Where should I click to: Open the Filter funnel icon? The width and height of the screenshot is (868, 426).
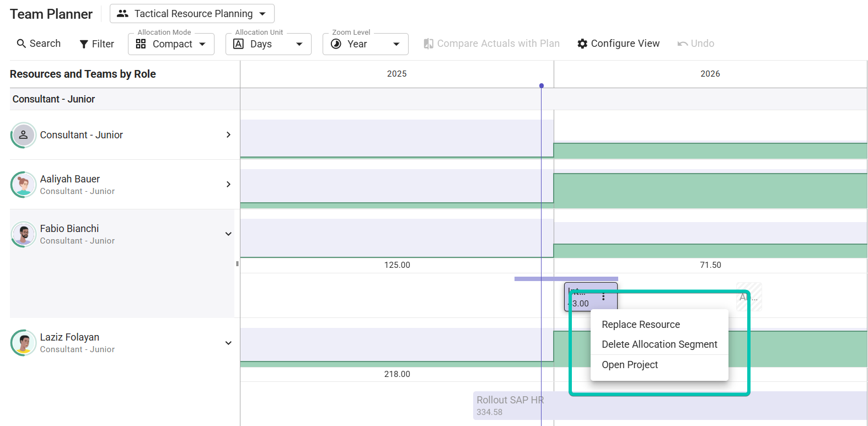(84, 44)
